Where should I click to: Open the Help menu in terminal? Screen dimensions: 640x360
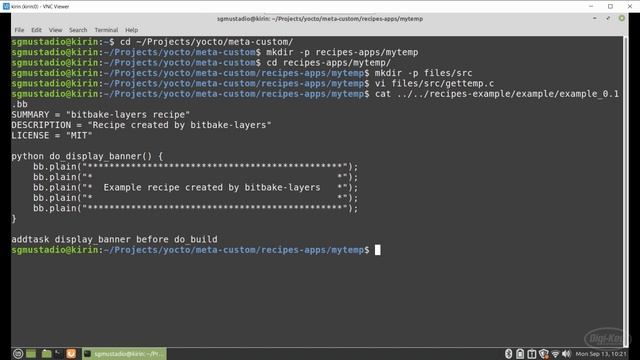131,30
